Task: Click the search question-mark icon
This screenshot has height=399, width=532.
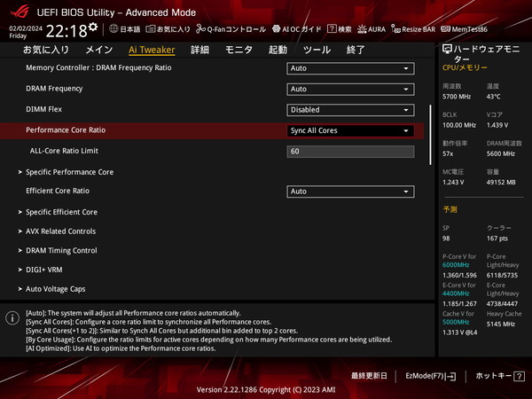Action: 332,29
